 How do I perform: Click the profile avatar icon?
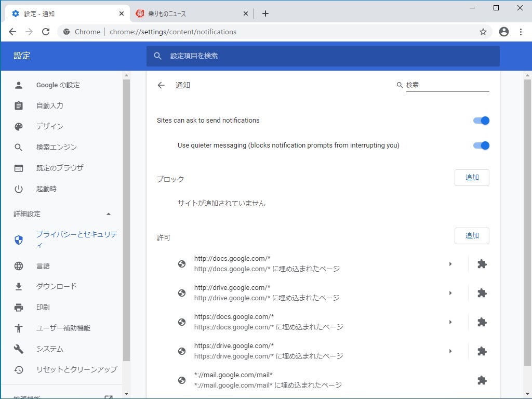click(x=503, y=32)
